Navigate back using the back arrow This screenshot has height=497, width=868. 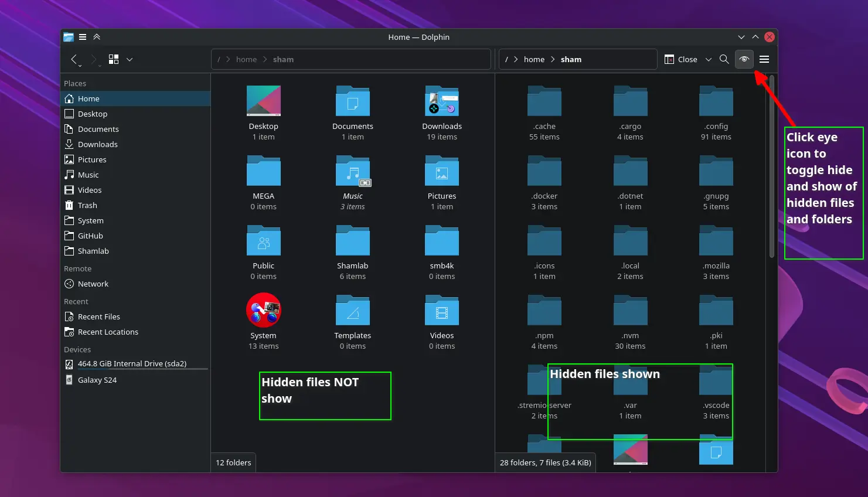pos(74,59)
